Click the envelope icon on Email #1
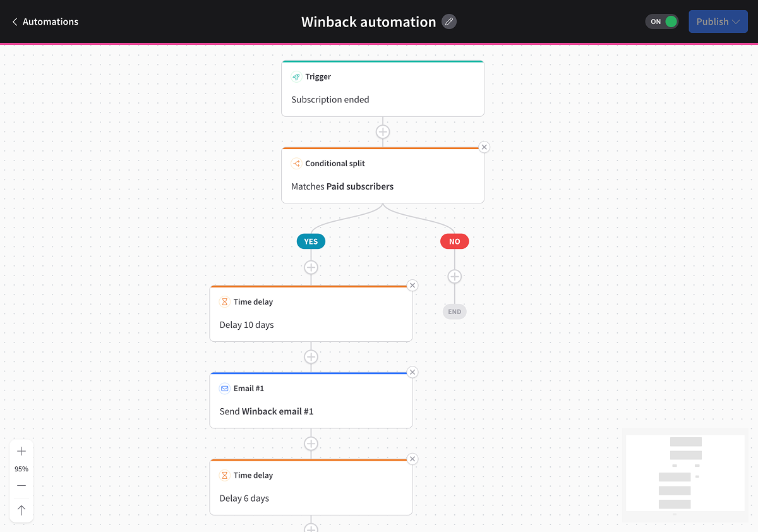758x532 pixels. [224, 388]
